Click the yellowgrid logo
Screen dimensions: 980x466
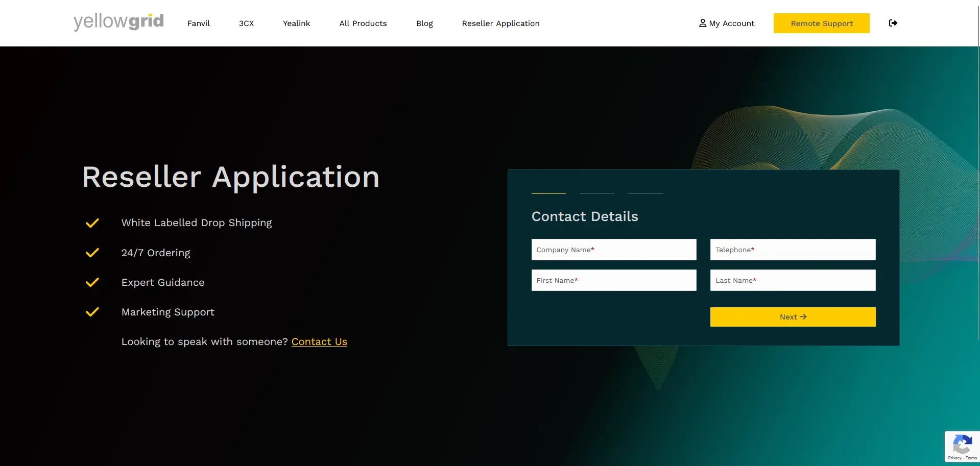(118, 21)
